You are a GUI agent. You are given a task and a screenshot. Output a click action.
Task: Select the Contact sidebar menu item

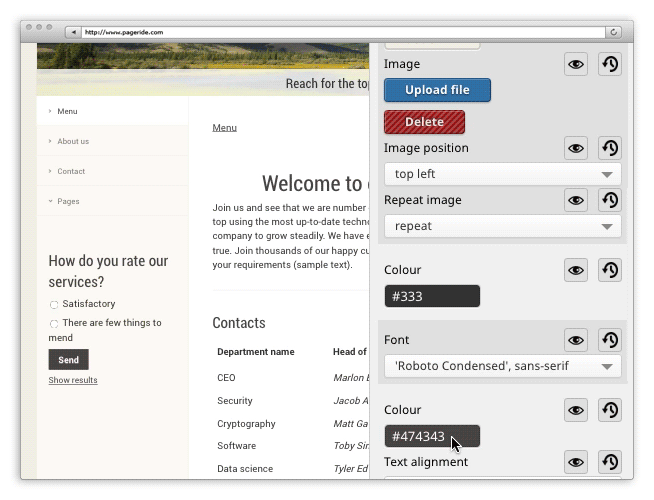(71, 171)
